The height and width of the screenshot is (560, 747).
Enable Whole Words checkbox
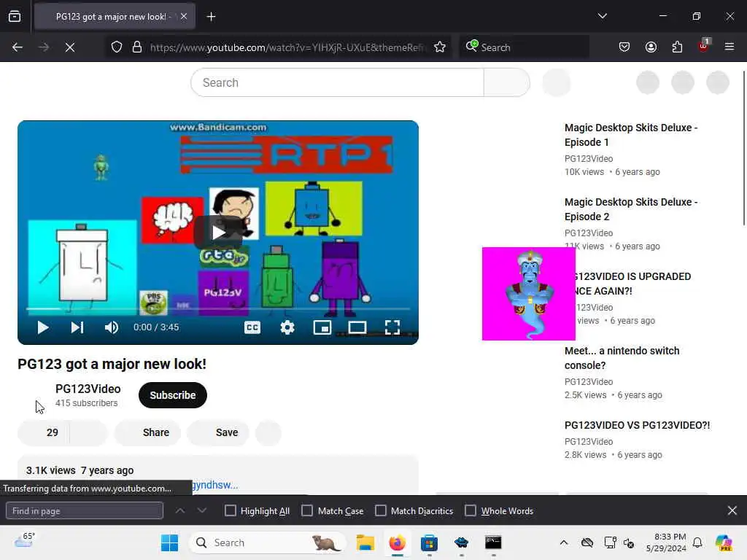coord(471,511)
